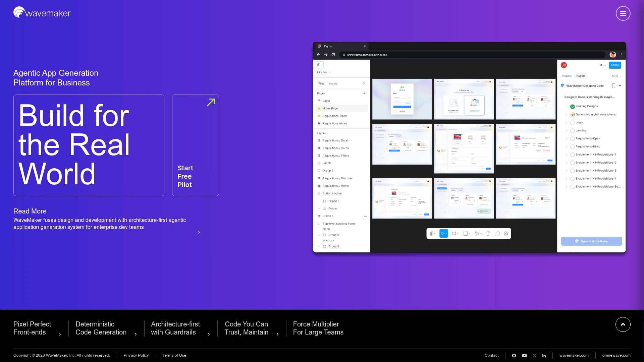Click the Enablement-Kit-Requisitions-1 status circle
This screenshot has width=644, height=362.
coord(572,155)
